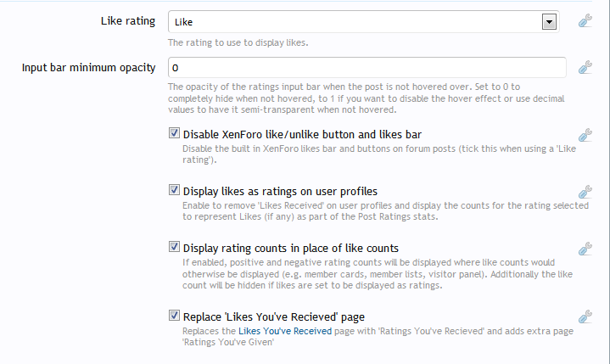The height and width of the screenshot is (364, 610).
Task: Click the Input bar minimum opacity label
Action: (x=88, y=67)
